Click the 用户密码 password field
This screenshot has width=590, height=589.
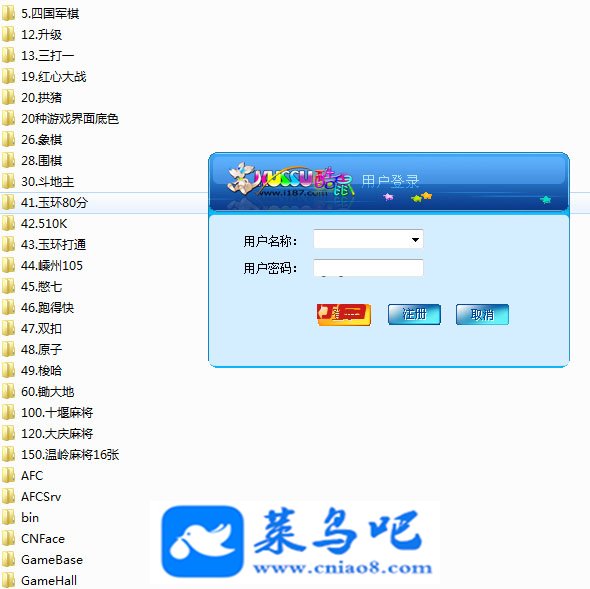click(x=368, y=268)
